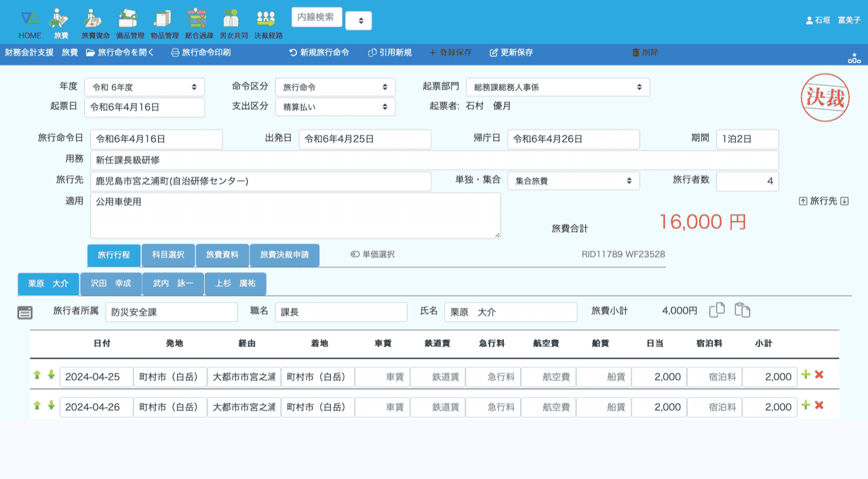This screenshot has width=868, height=479.
Task: Add a row after 2024-04-26 using green plus
Action: (x=806, y=405)
